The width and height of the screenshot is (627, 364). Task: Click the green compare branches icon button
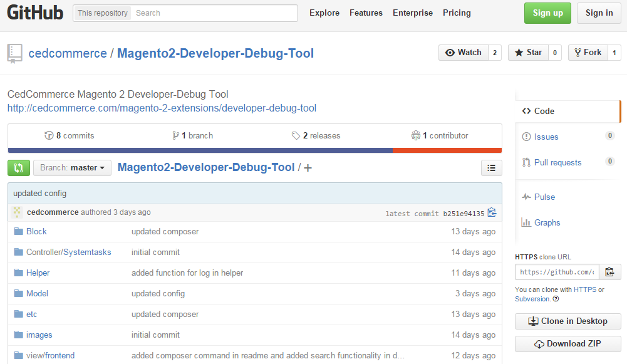pos(19,168)
